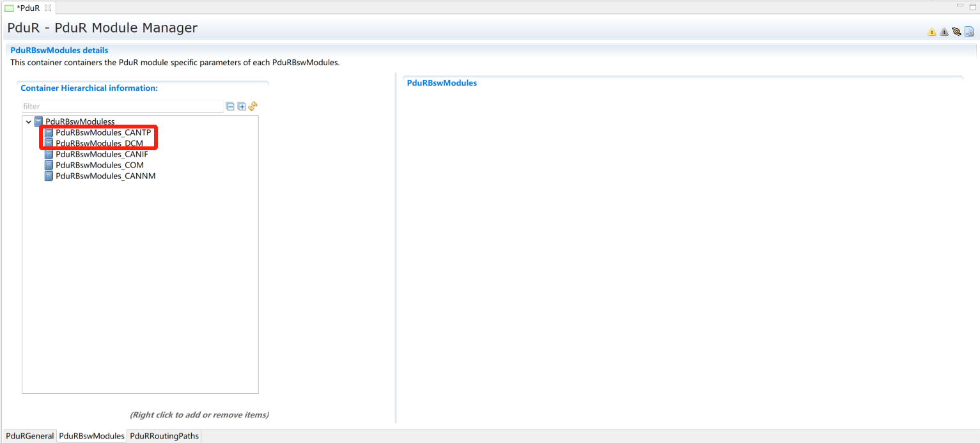Click the document with gear icon
The image size is (980, 443).
[x=969, y=31]
